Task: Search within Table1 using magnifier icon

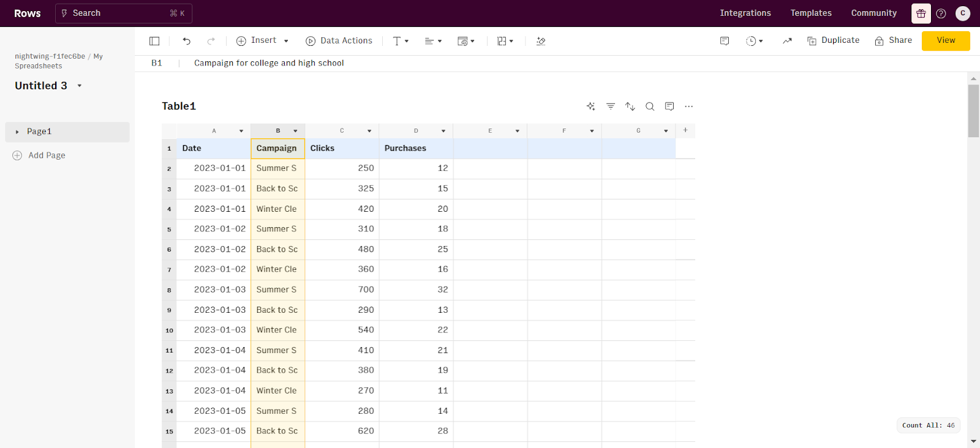Action: pos(650,106)
